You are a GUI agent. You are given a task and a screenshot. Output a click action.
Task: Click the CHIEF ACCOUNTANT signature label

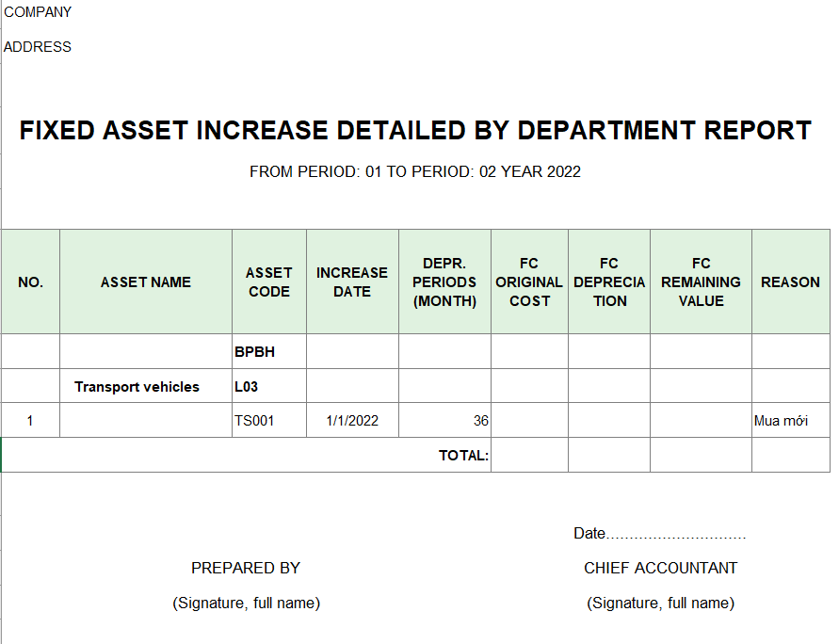(x=660, y=568)
